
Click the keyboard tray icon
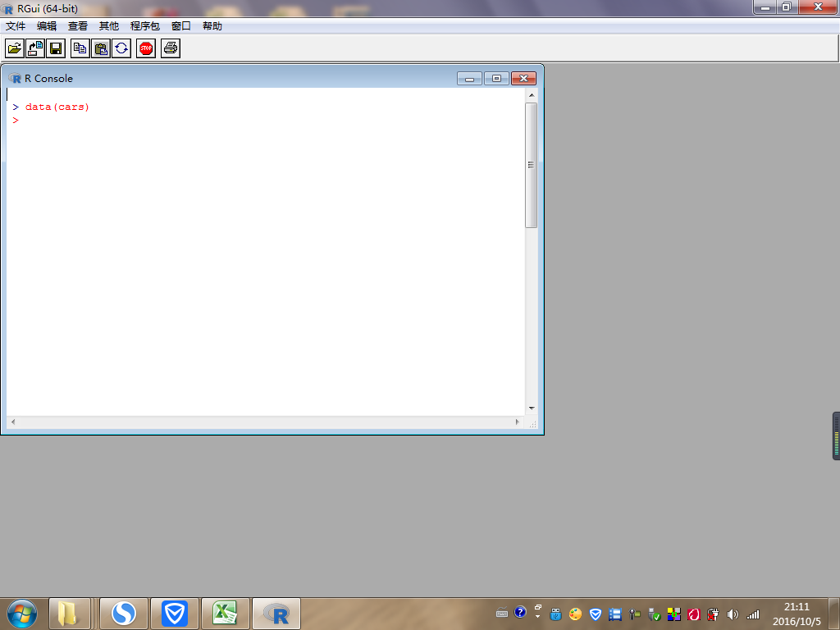tap(502, 613)
